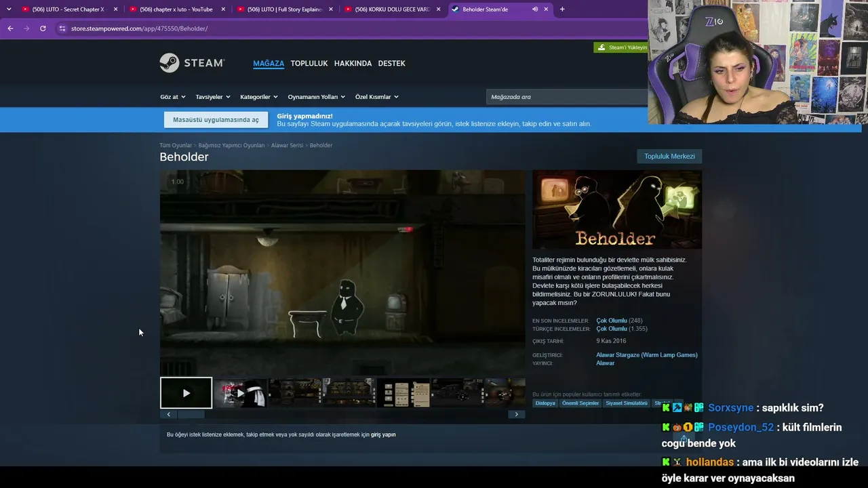Select the 'Siyaset Simülatörü' tag

click(627, 403)
